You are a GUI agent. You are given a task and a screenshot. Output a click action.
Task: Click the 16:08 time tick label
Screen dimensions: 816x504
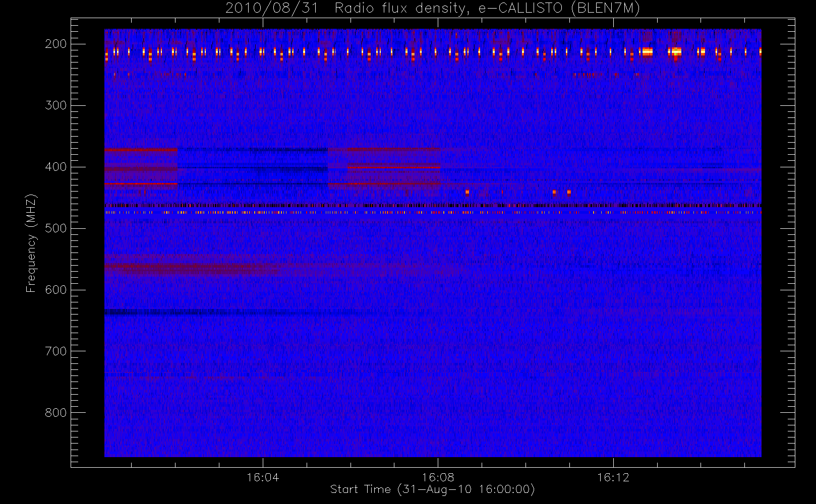coord(438,477)
